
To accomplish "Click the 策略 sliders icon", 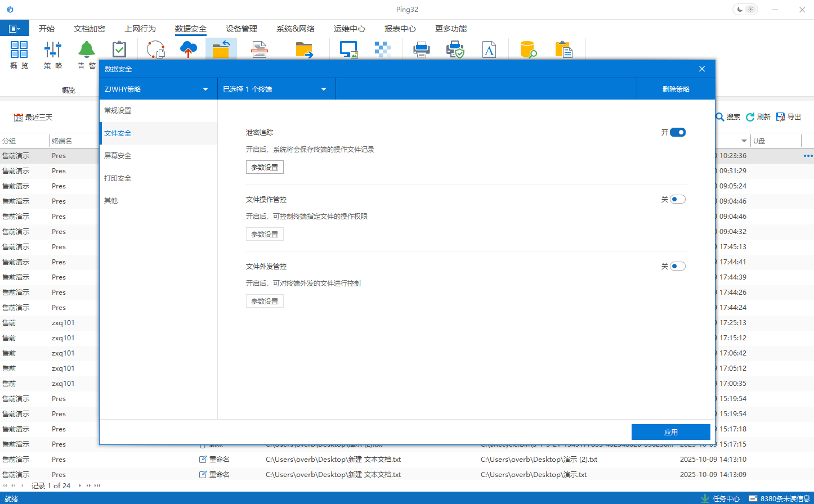I will (x=53, y=50).
